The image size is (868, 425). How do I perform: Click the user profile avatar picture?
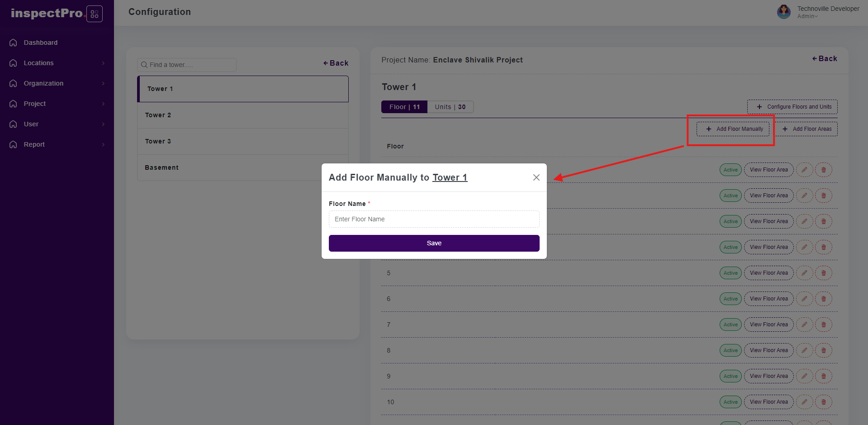(783, 12)
